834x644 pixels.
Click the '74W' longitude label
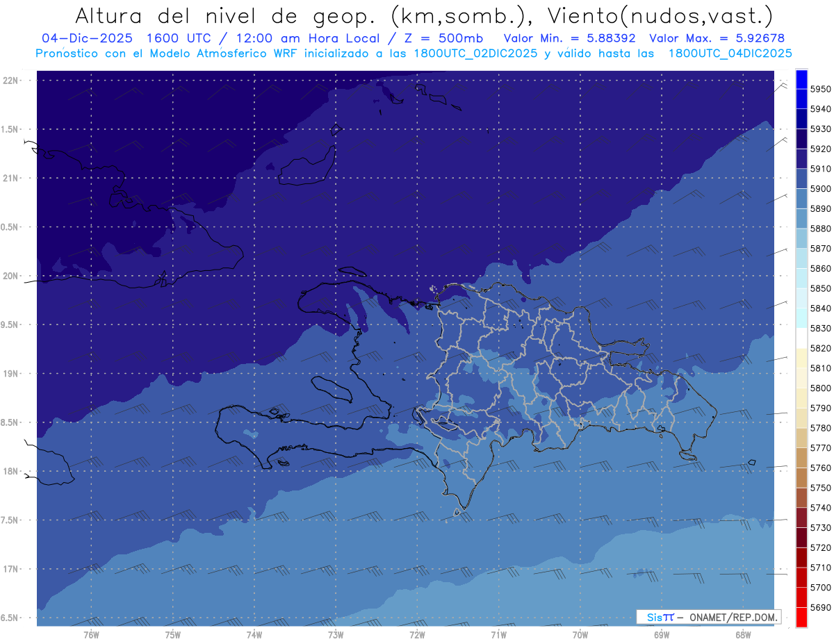click(254, 634)
